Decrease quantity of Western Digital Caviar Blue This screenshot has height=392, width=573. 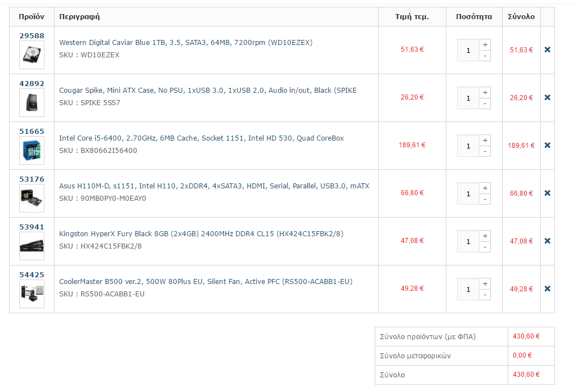tap(485, 56)
